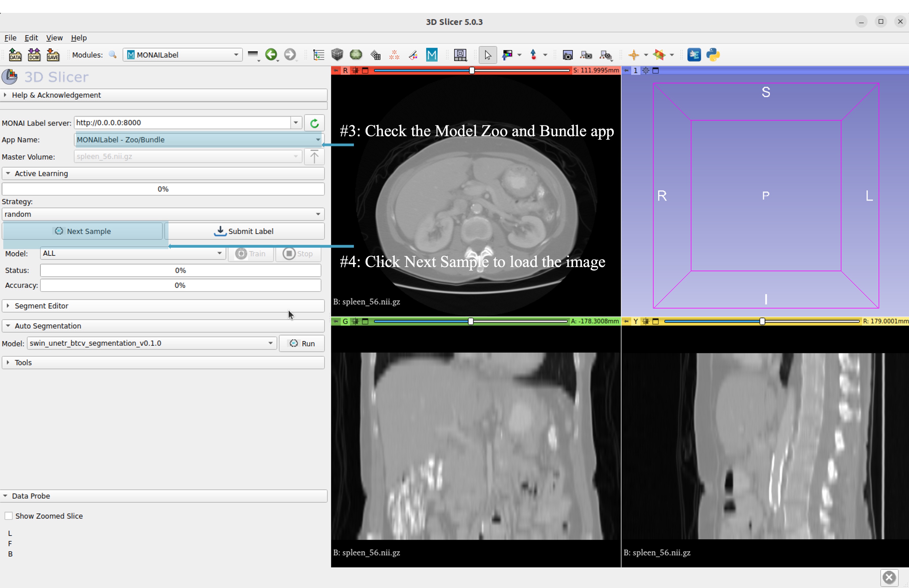The height and width of the screenshot is (588, 909).
Task: Open the View menu
Action: click(x=54, y=38)
